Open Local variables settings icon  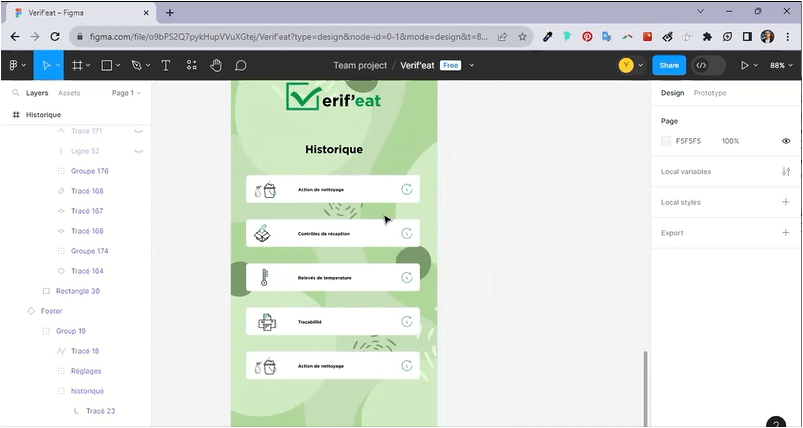tap(786, 172)
